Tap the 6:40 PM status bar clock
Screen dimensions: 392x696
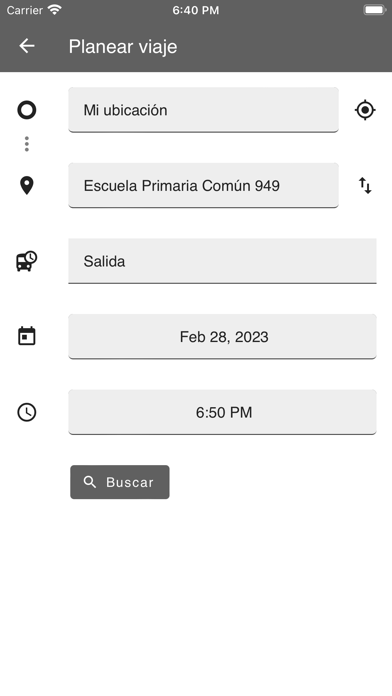click(196, 10)
